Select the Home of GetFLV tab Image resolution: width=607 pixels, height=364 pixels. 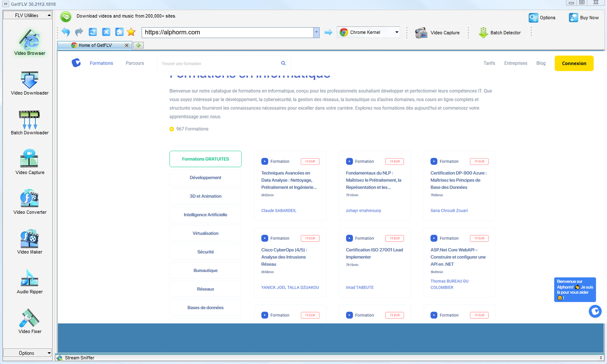(95, 45)
